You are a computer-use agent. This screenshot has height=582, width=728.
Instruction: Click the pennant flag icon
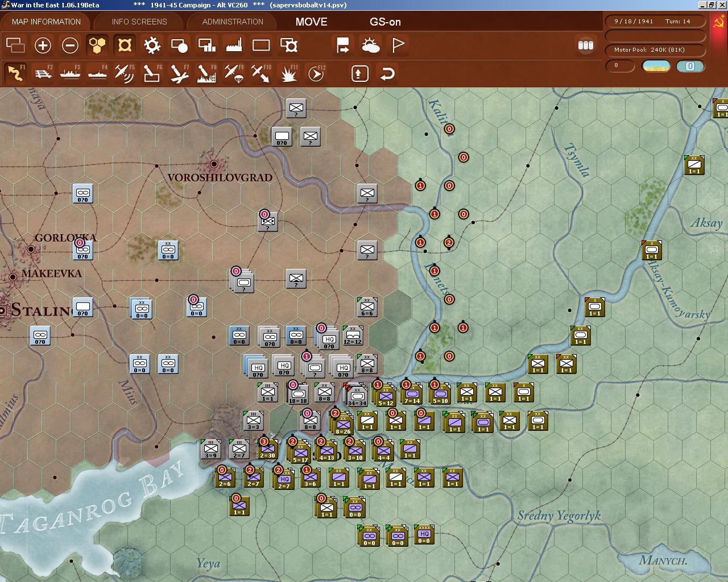click(x=398, y=45)
